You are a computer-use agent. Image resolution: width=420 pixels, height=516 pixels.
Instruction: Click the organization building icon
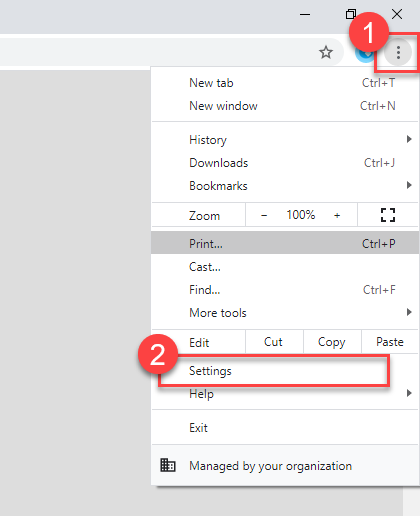[x=168, y=465]
